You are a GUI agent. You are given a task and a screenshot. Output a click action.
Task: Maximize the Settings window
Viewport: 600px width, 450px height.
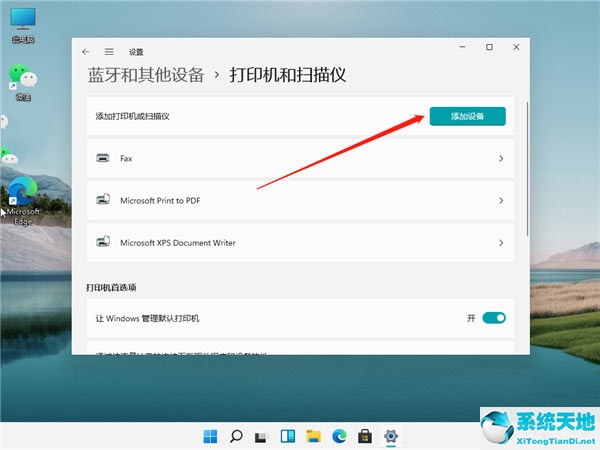pyautogui.click(x=489, y=47)
